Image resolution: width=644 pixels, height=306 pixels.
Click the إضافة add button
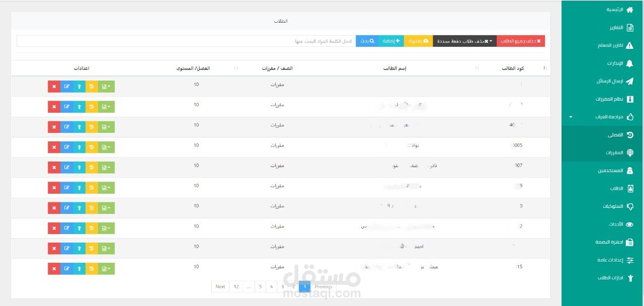(392, 41)
